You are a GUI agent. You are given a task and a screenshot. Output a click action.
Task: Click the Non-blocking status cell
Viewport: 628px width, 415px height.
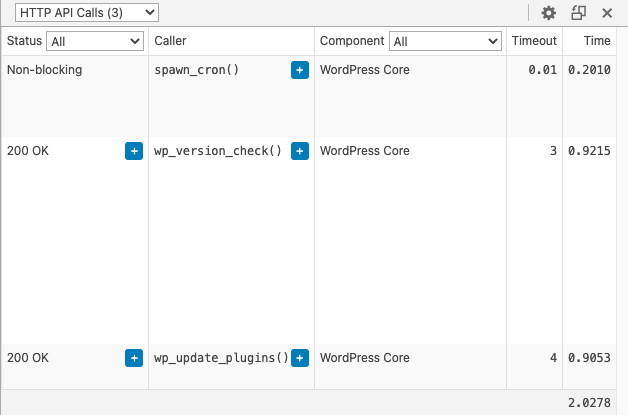tap(44, 71)
